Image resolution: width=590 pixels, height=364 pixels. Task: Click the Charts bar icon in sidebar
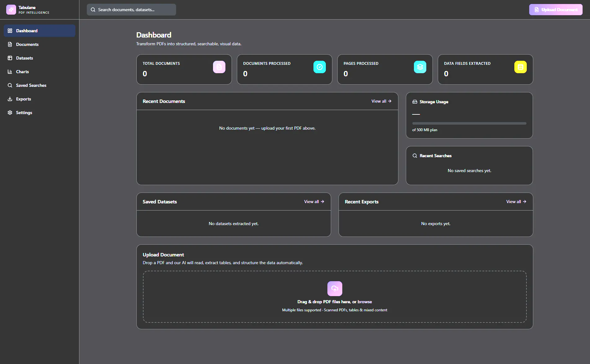(10, 72)
